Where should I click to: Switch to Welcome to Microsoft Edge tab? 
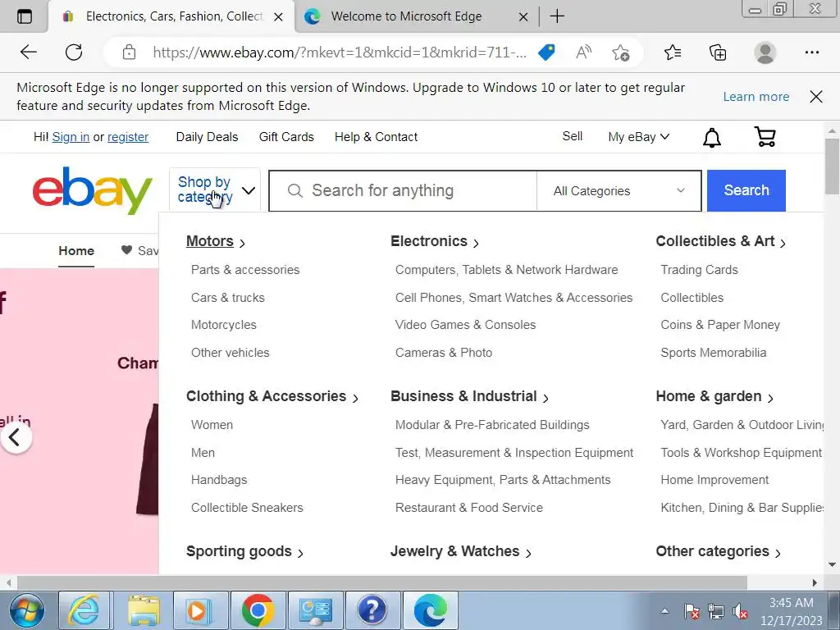[x=406, y=16]
